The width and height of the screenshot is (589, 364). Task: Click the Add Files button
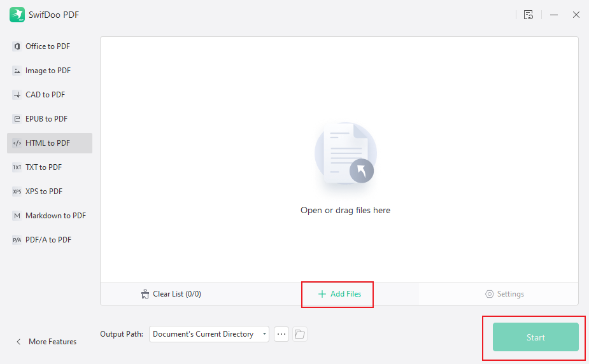[339, 294]
